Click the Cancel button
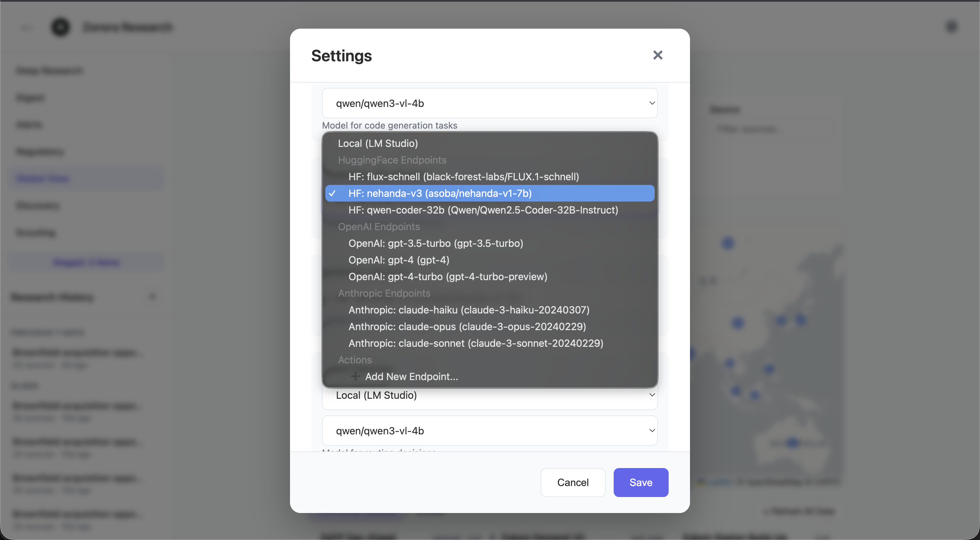Screen dimensions: 980x540 (x=573, y=483)
